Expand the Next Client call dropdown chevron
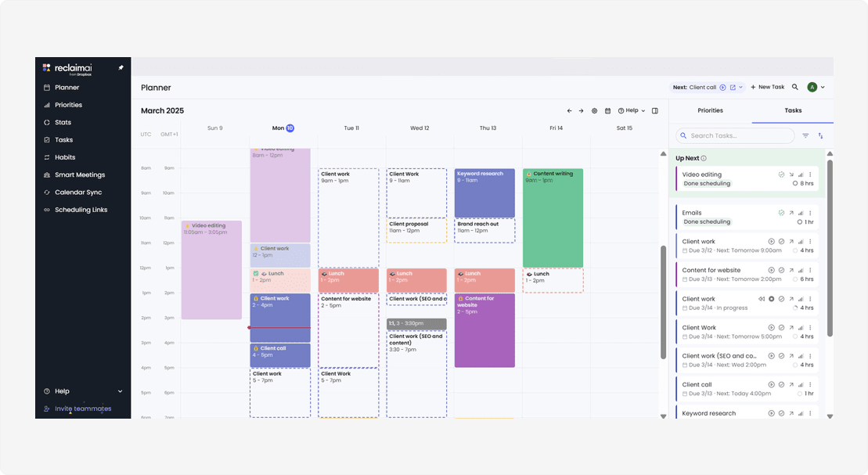The width and height of the screenshot is (868, 475). [740, 88]
